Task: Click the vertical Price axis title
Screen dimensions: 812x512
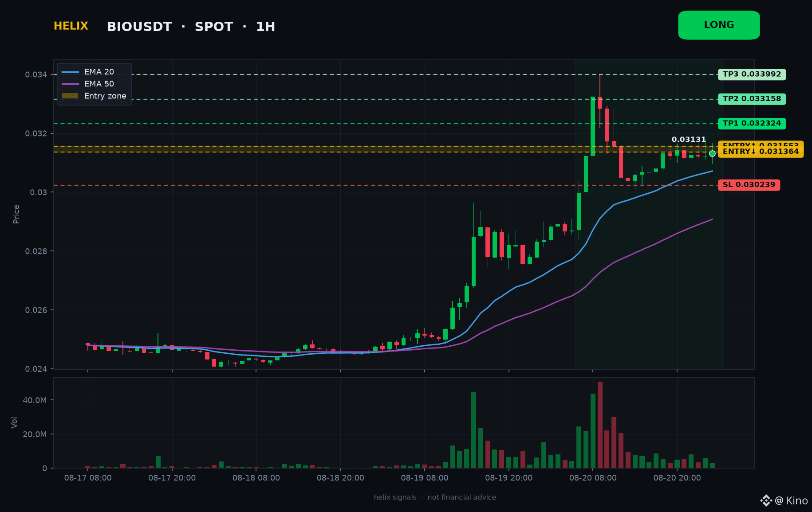Action: click(x=16, y=214)
